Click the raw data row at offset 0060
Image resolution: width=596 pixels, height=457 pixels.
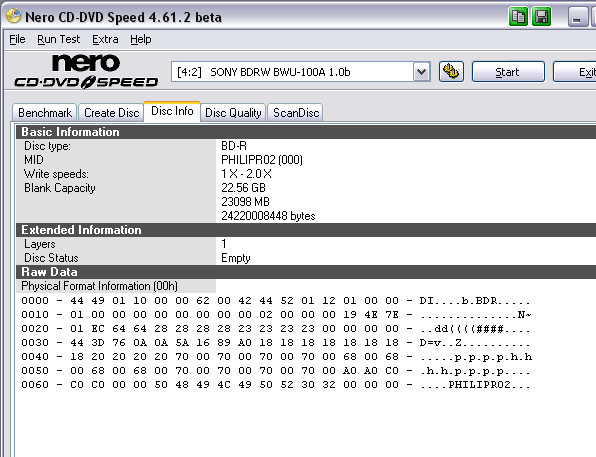pyautogui.click(x=276, y=385)
